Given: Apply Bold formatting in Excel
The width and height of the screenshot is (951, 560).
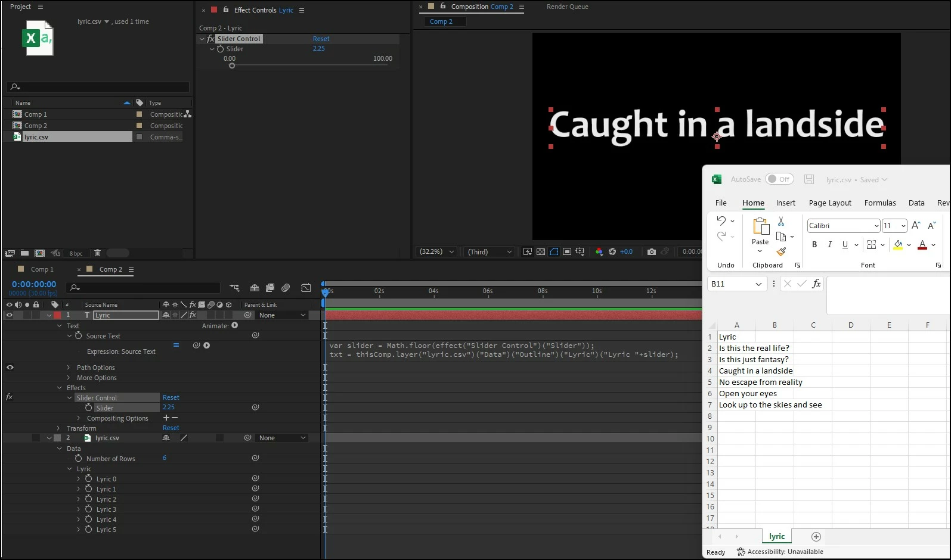Looking at the screenshot, I should tap(814, 245).
